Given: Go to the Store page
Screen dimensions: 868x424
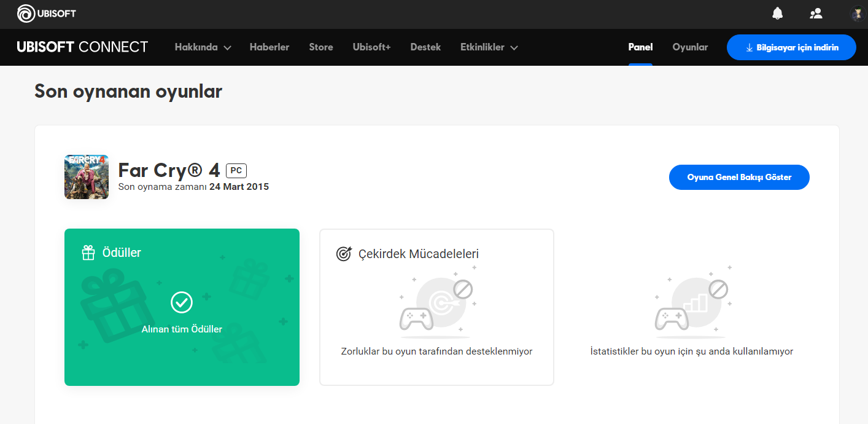Looking at the screenshot, I should (x=321, y=47).
